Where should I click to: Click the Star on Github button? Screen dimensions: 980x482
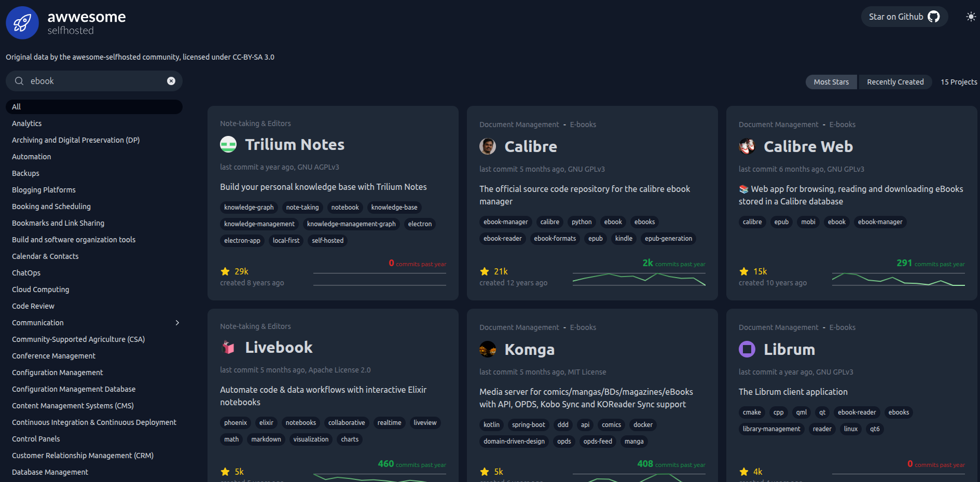tap(904, 17)
